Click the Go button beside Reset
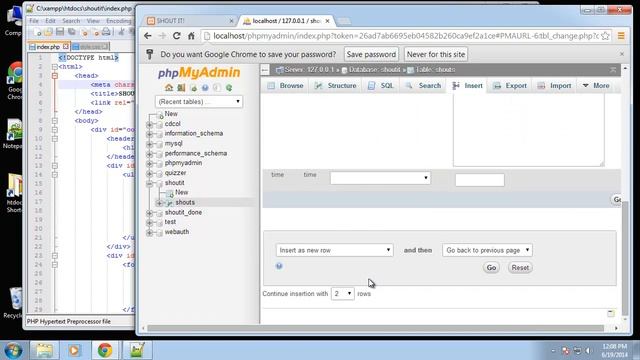Screen dimensions: 640x360 (x=491, y=268)
